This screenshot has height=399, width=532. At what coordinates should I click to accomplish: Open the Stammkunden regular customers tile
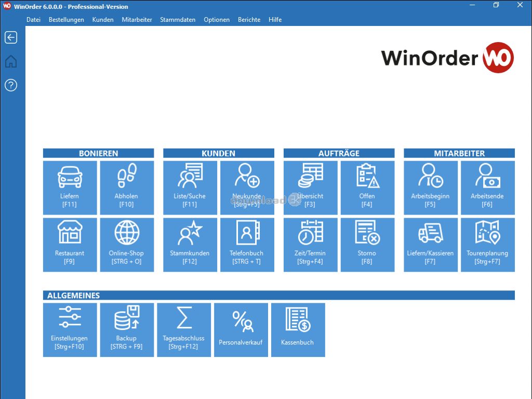(190, 245)
